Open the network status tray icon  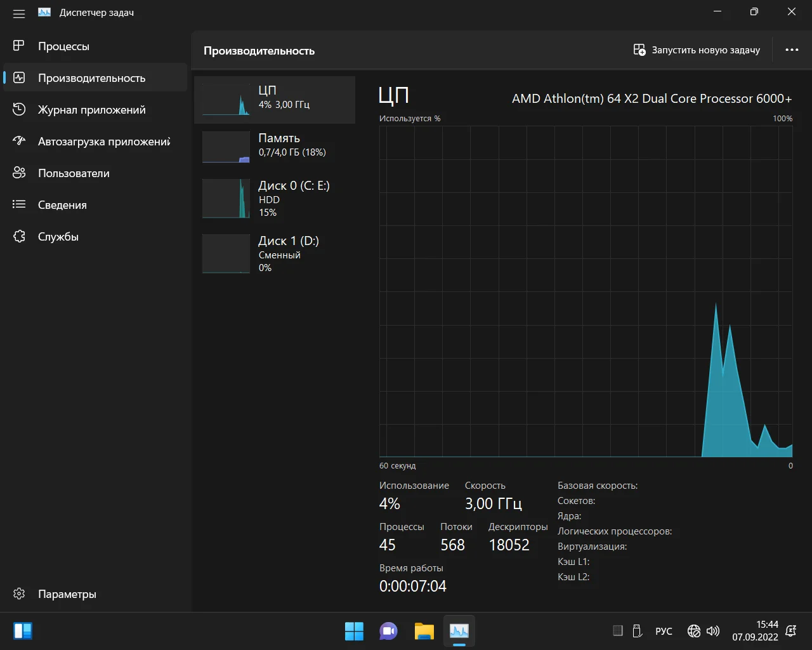(694, 631)
